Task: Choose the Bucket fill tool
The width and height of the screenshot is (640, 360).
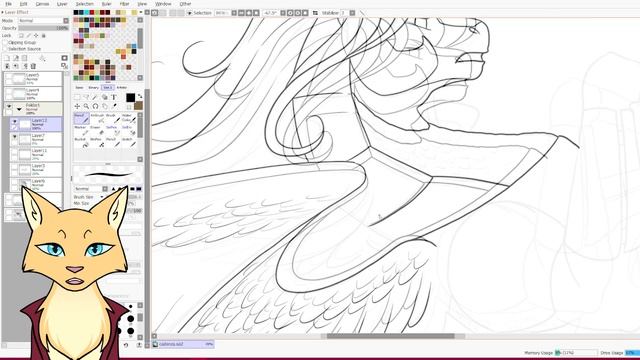Action: pos(81,142)
